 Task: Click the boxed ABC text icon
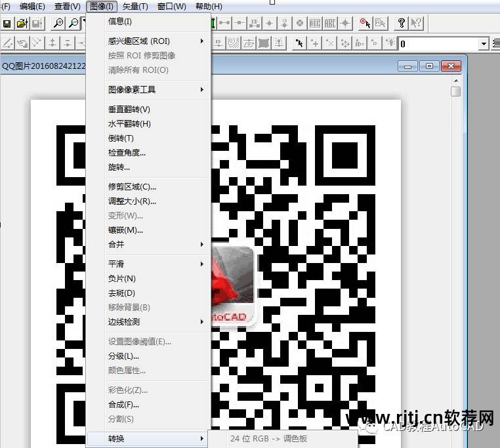coord(315,23)
